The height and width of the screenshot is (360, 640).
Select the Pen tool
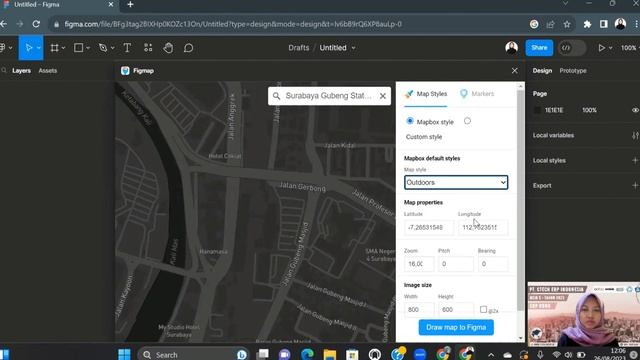103,48
